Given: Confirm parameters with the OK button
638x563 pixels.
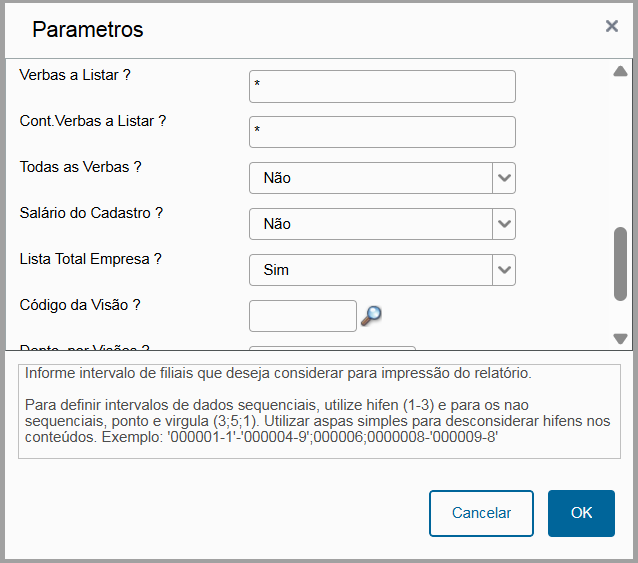Looking at the screenshot, I should tap(581, 513).
